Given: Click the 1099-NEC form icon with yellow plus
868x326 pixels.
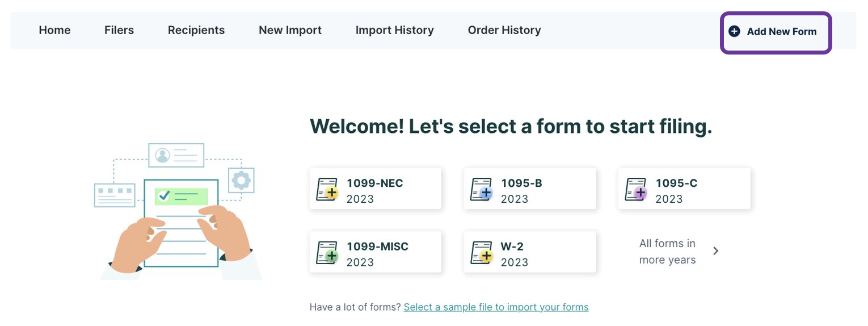Looking at the screenshot, I should (x=327, y=190).
